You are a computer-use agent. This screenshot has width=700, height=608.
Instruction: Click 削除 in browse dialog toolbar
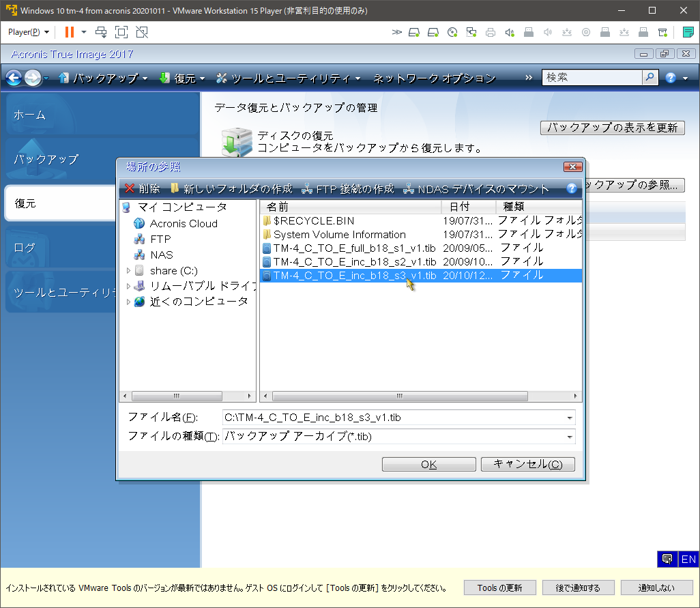pos(143,189)
